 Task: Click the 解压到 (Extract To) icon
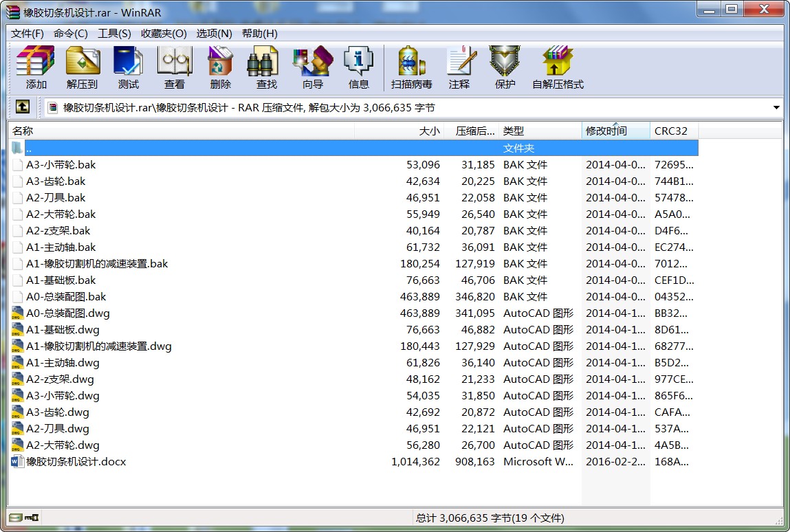[x=83, y=67]
